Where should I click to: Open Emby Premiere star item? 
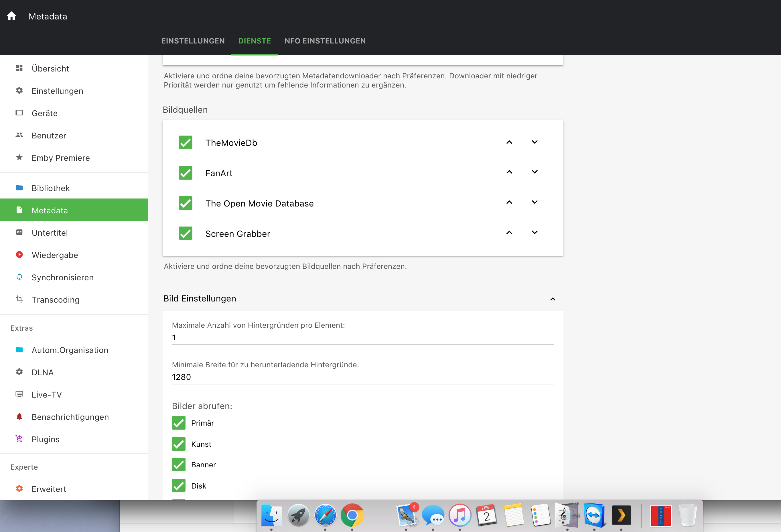74,158
